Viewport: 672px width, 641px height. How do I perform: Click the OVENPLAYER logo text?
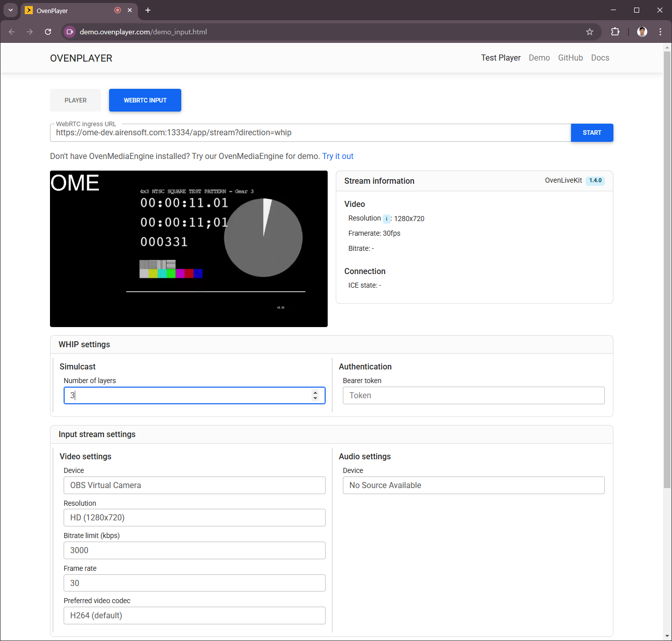(81, 58)
